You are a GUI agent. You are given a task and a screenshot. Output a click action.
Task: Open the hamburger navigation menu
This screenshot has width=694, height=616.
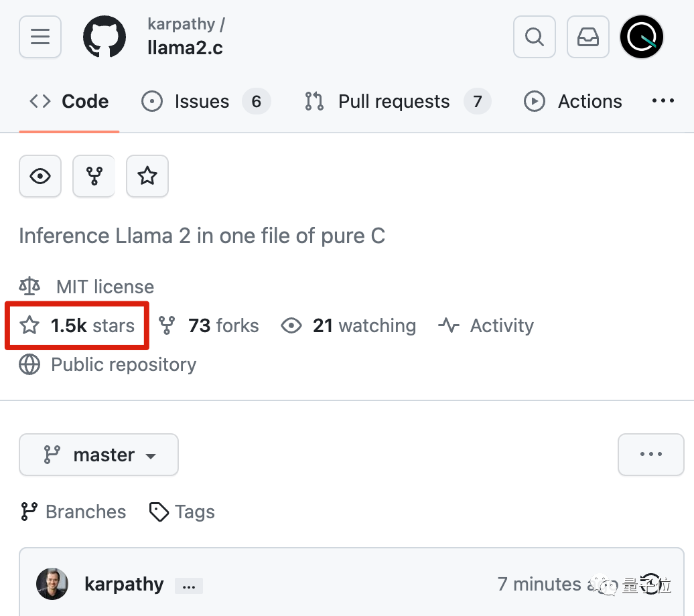pyautogui.click(x=40, y=36)
